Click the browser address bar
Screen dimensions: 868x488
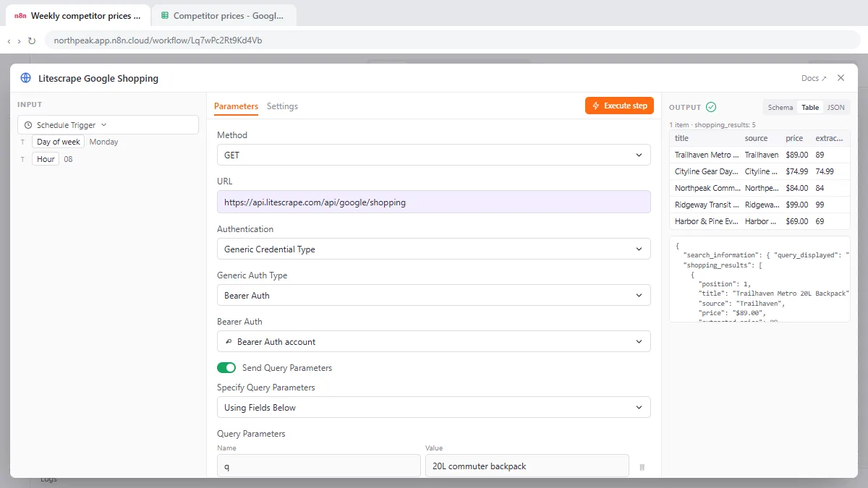pos(453,40)
